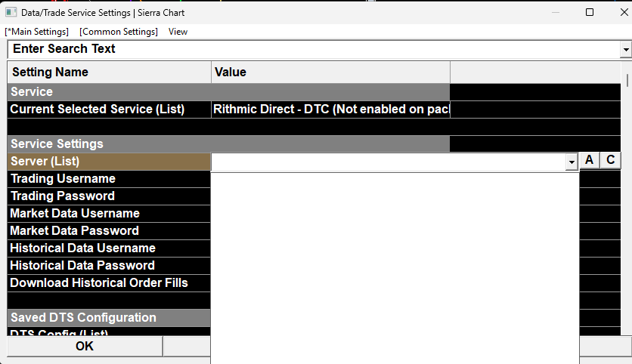The width and height of the screenshot is (632, 364).
Task: Open the [*Main Settings] menu
Action: point(37,32)
